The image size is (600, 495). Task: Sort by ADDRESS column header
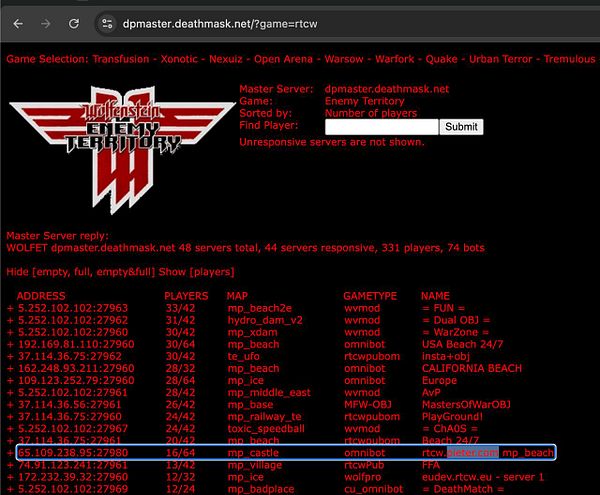[x=41, y=296]
